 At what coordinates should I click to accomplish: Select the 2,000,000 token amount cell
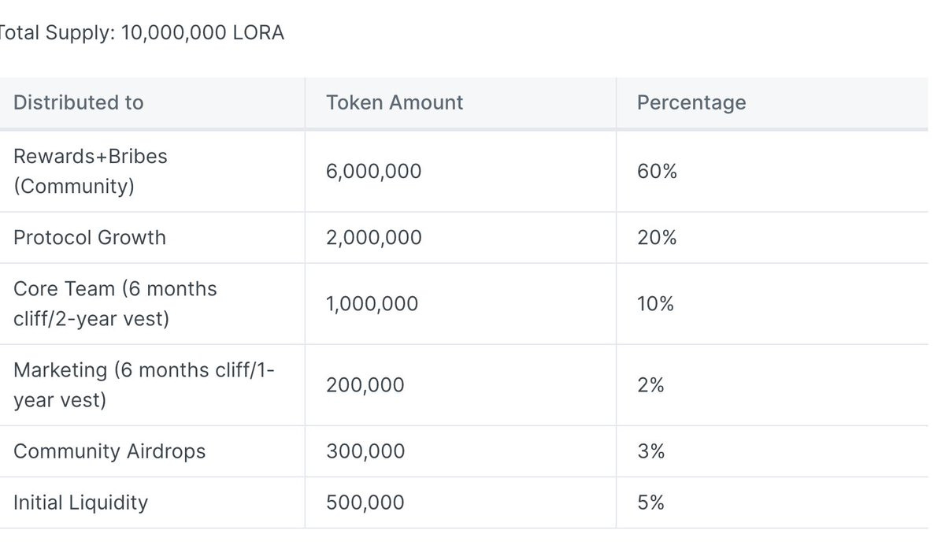(374, 238)
